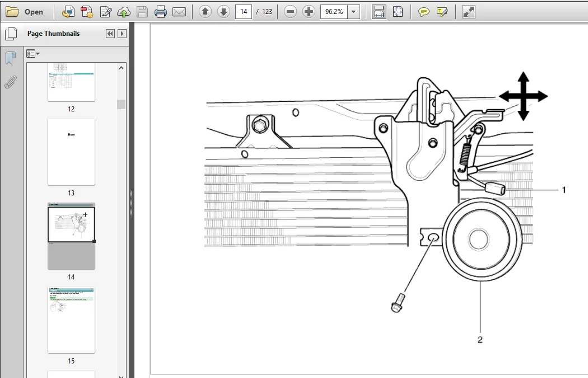Select page 15 thumbnail
Viewport: 588px width, 378px height.
point(71,320)
